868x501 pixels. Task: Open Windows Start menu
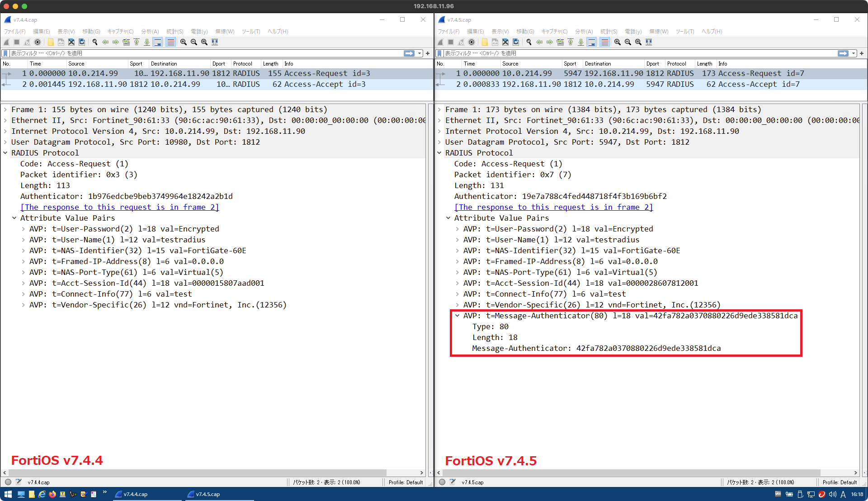(8, 494)
